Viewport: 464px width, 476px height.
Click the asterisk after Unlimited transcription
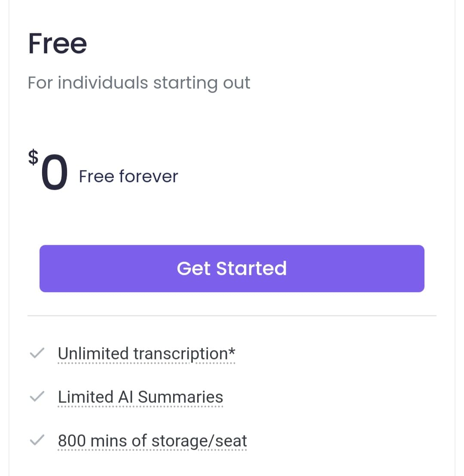tap(232, 351)
